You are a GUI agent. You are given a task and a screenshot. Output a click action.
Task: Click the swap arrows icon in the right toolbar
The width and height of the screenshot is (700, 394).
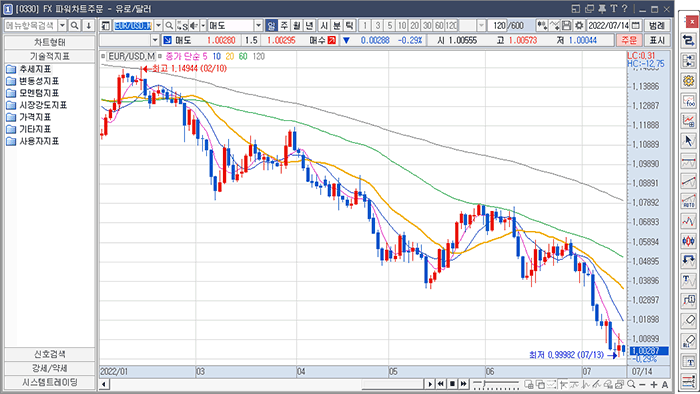pyautogui.click(x=688, y=41)
